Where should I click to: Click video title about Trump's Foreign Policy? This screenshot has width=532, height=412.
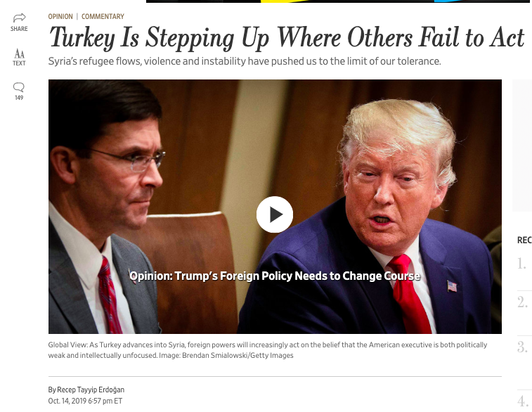click(x=275, y=276)
